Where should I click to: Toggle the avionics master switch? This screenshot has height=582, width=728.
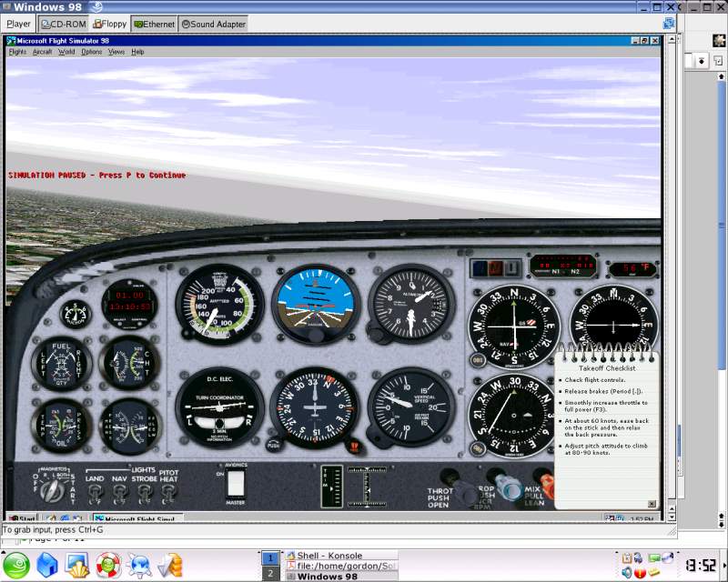[x=236, y=483]
